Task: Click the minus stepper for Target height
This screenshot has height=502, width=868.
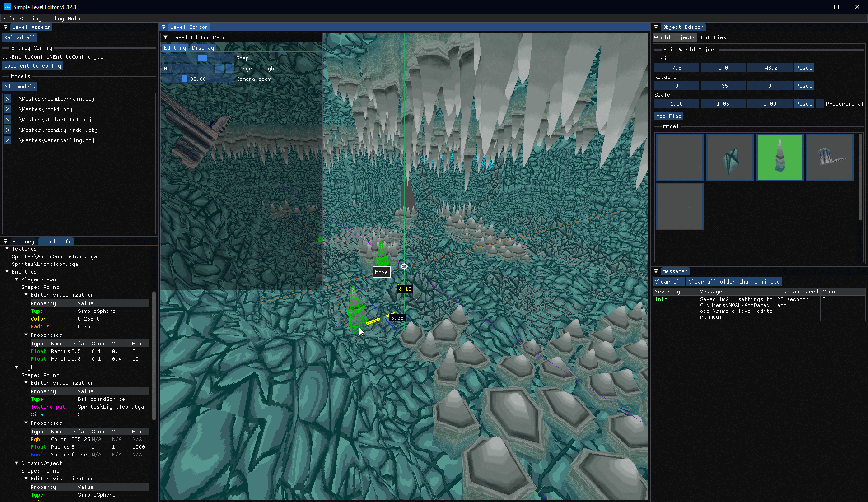Action: click(x=219, y=69)
